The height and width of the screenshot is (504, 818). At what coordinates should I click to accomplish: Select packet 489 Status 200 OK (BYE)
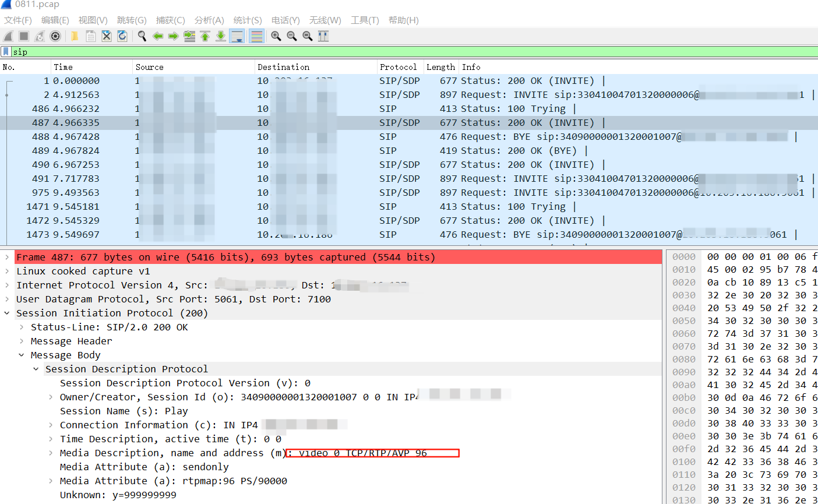[409, 151]
